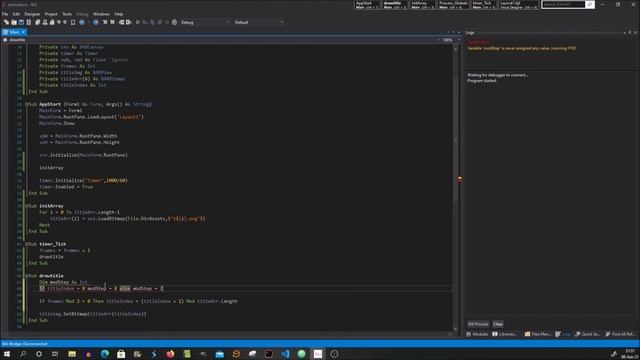This screenshot has height=360, width=640.
Task: Switch to the Modules panel tab
Action: (x=478, y=334)
